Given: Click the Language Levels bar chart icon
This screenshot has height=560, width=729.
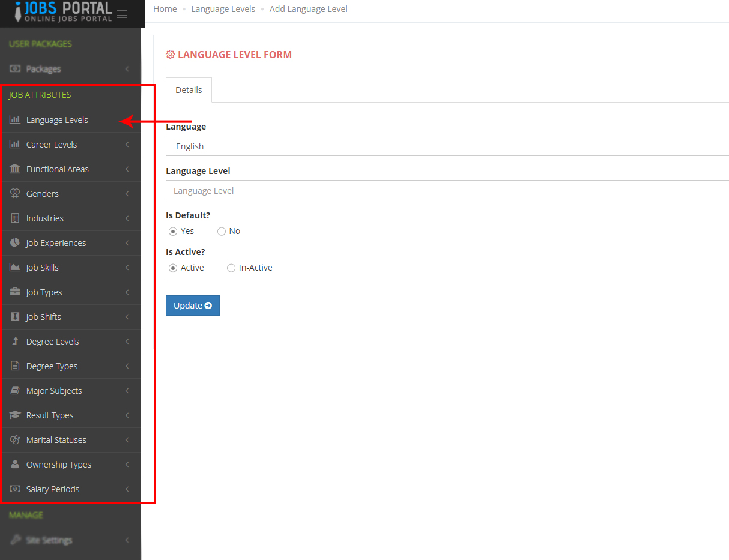Looking at the screenshot, I should 15,120.
